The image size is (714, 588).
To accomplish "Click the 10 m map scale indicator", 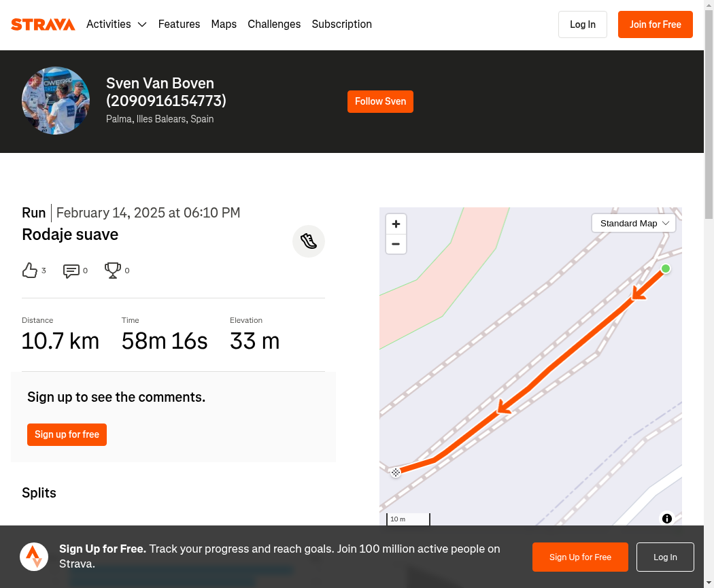I will (408, 519).
